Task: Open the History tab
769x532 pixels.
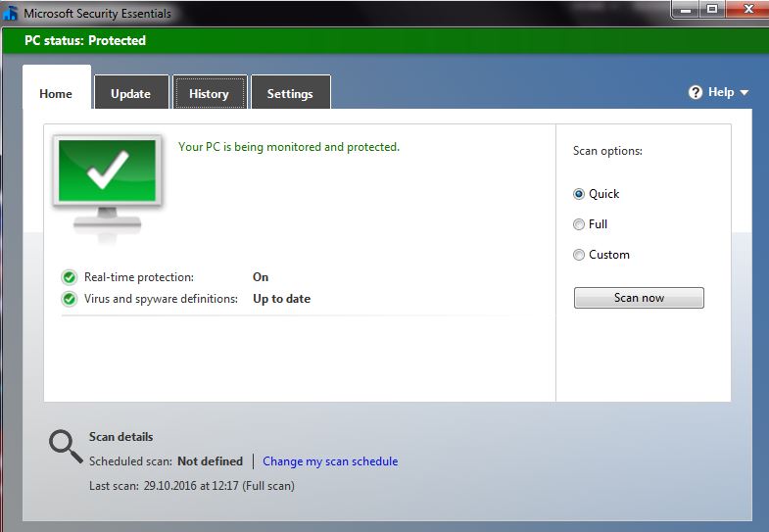Action: [210, 92]
